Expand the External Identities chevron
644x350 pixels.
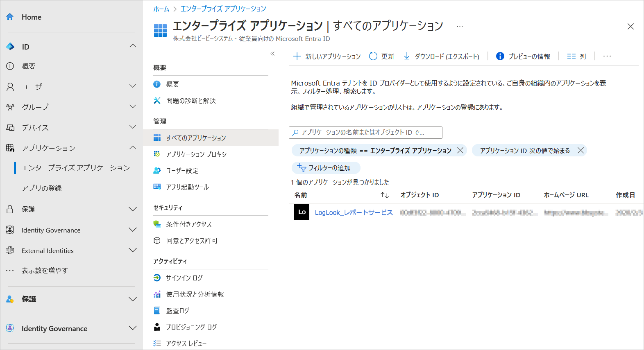click(x=133, y=250)
